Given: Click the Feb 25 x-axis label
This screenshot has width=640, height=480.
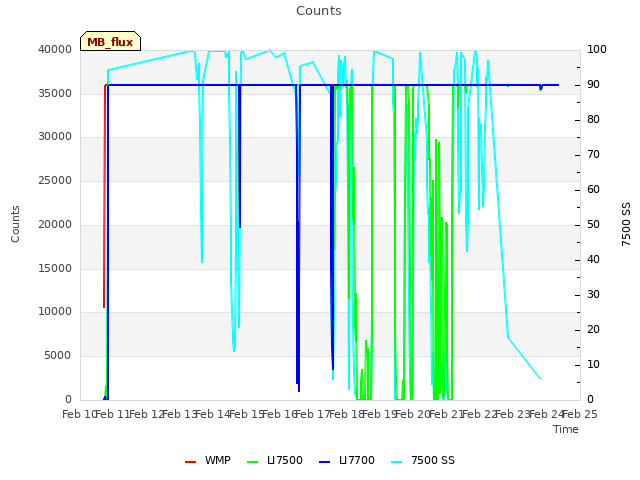Looking at the screenshot, I should click(580, 414).
